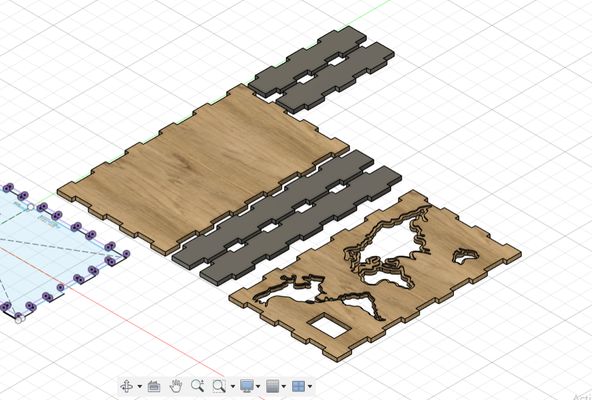Image resolution: width=592 pixels, height=400 pixels.
Task: Open Grid and Snaps settings icon
Action: coord(273,386)
